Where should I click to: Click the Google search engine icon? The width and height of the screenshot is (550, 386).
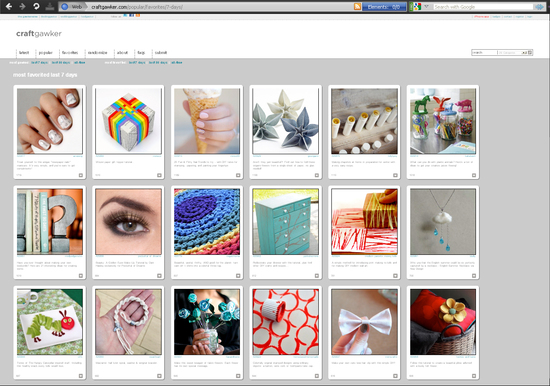(x=417, y=7)
